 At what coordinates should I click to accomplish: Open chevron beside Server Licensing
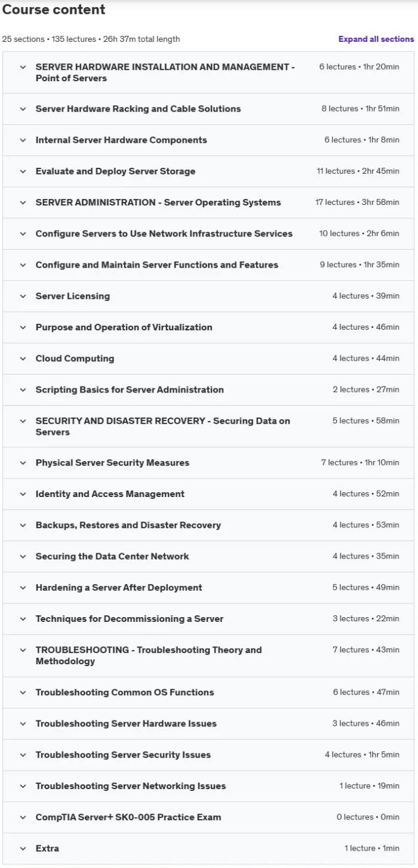click(x=23, y=296)
